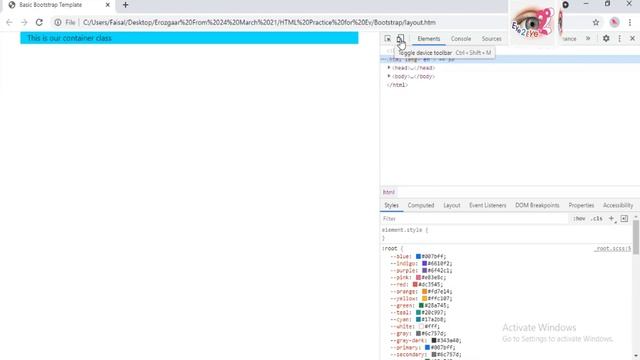This screenshot has height=360, width=640.
Task: Open color picker for --gray swatch
Action: (418, 333)
